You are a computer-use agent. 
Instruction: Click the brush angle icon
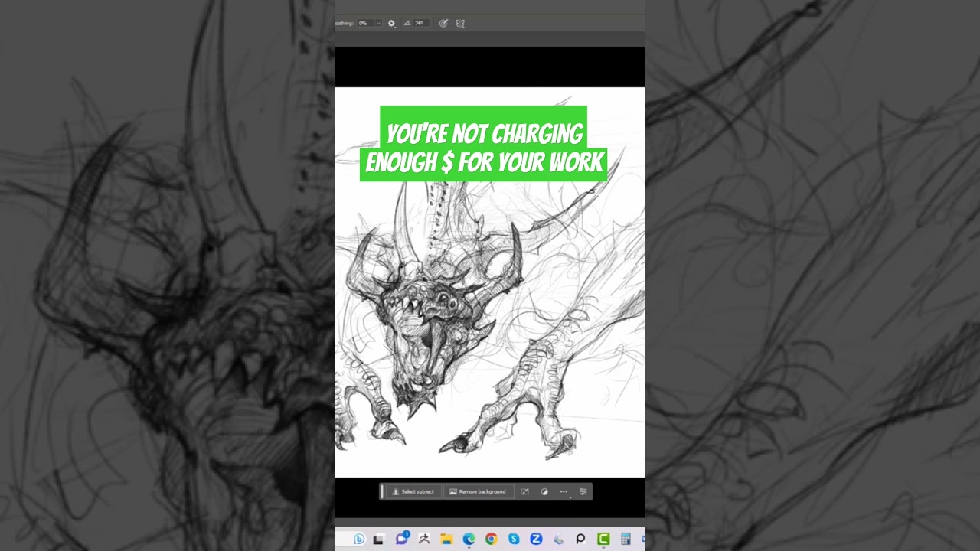(407, 24)
